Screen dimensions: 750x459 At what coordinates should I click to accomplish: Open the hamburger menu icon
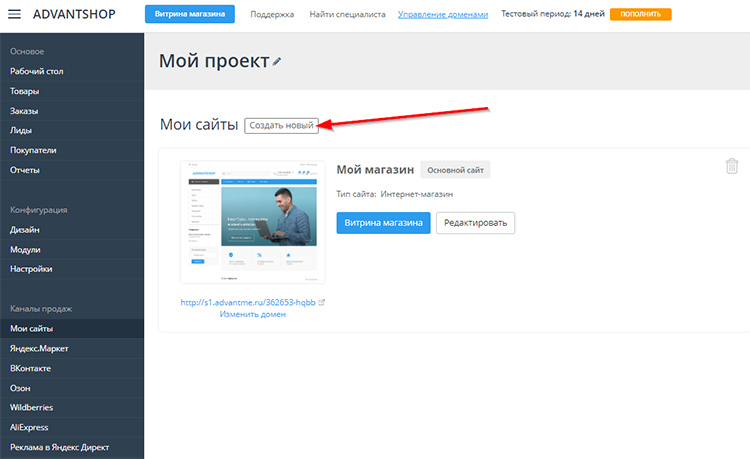[x=15, y=15]
